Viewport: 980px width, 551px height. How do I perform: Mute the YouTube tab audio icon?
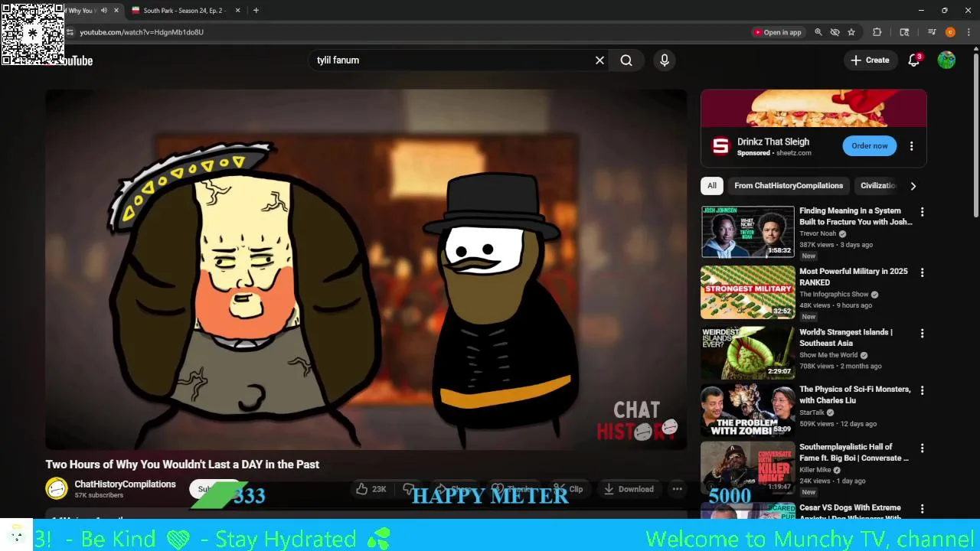coord(103,11)
